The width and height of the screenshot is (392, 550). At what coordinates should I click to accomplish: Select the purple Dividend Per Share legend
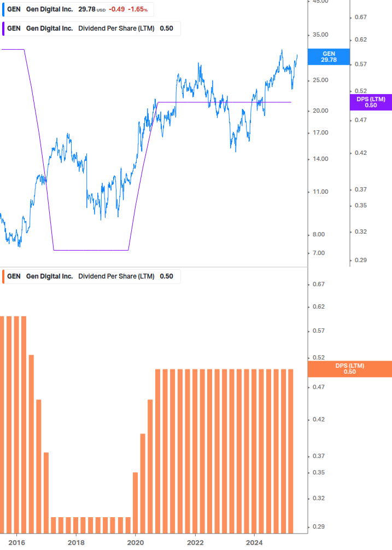pos(91,29)
